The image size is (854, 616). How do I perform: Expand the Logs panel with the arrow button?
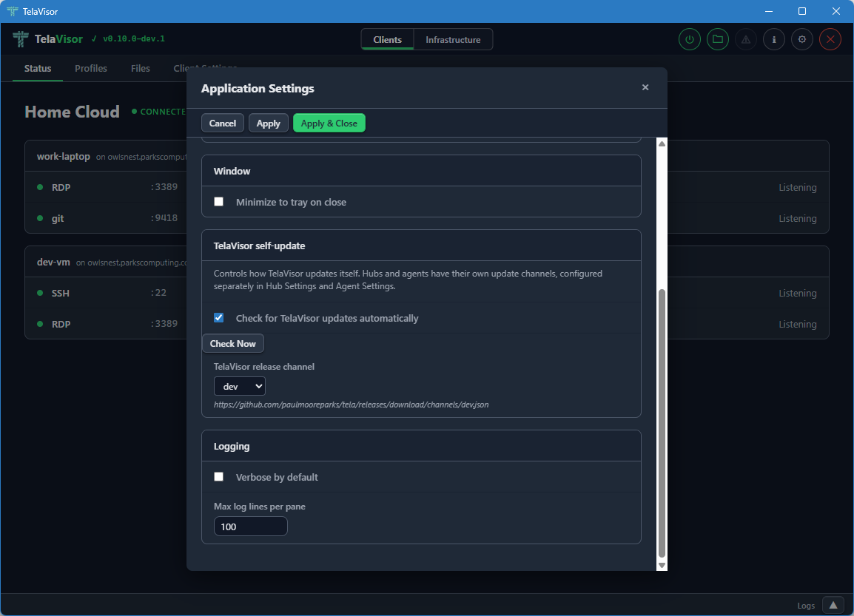pyautogui.click(x=833, y=605)
